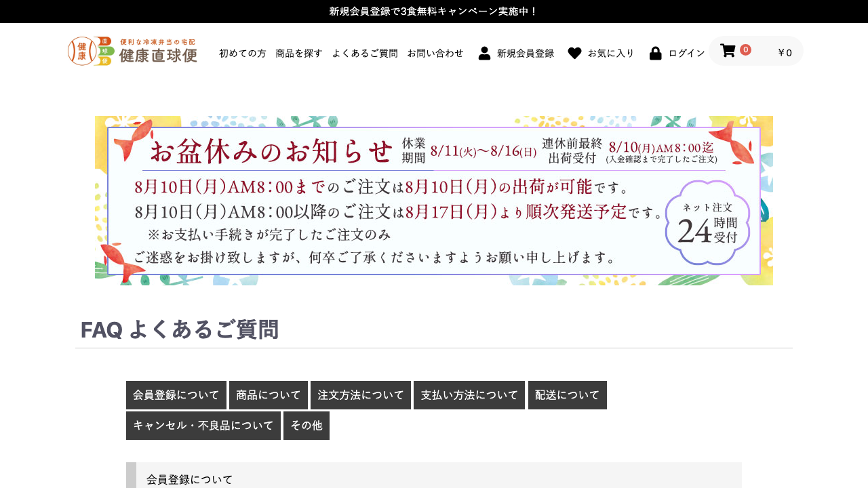Open the shopping cart icon
868x488 pixels.
pyautogui.click(x=728, y=51)
